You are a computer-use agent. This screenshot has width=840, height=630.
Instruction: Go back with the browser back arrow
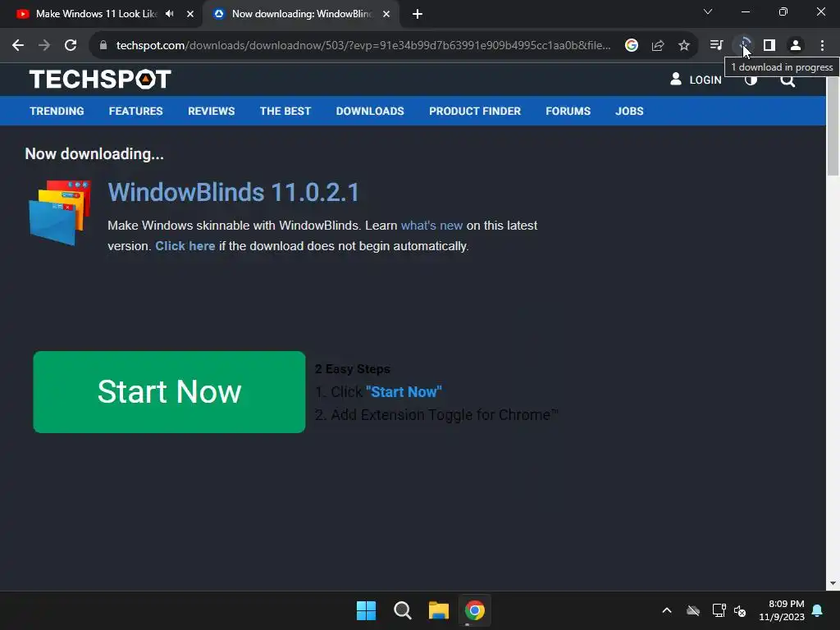(x=18, y=46)
